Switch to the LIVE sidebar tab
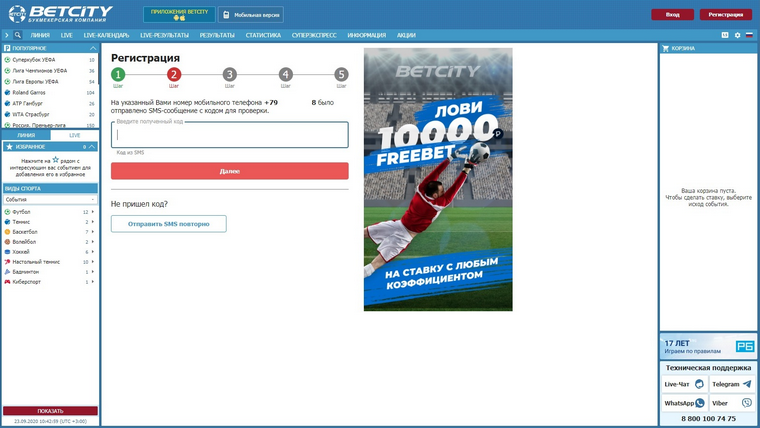Screen dimensions: 760x428 pos(75,135)
